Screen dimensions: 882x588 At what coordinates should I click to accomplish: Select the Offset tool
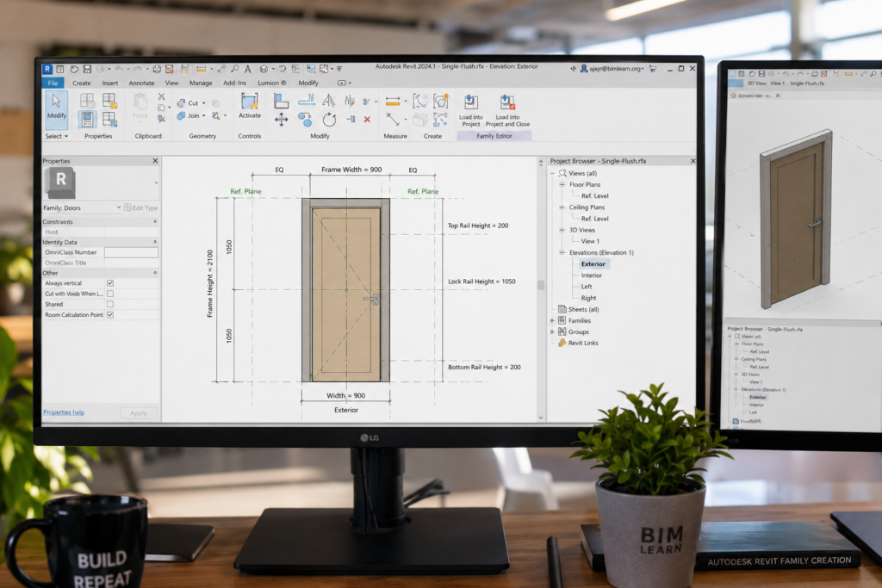(306, 101)
